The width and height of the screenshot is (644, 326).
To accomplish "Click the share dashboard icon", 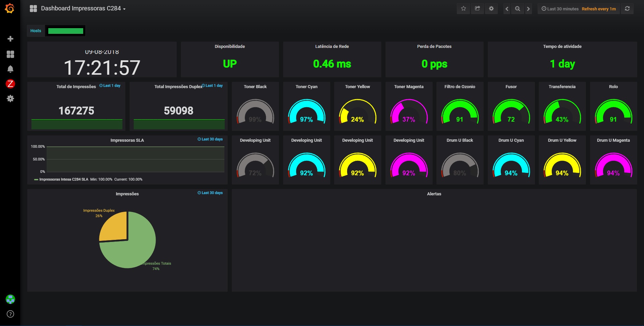I will tap(477, 9).
